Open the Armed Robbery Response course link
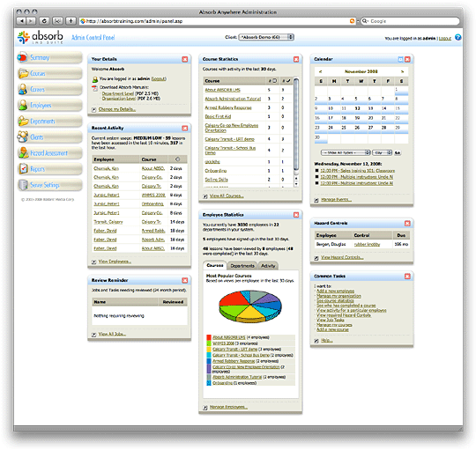Viewport: 476px width, 450px height. pos(228,107)
